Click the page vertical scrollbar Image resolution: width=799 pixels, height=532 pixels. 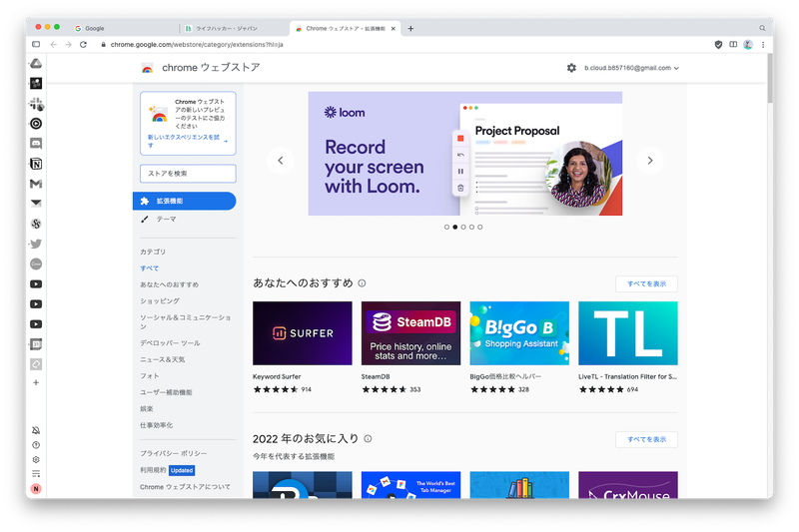coord(769,79)
